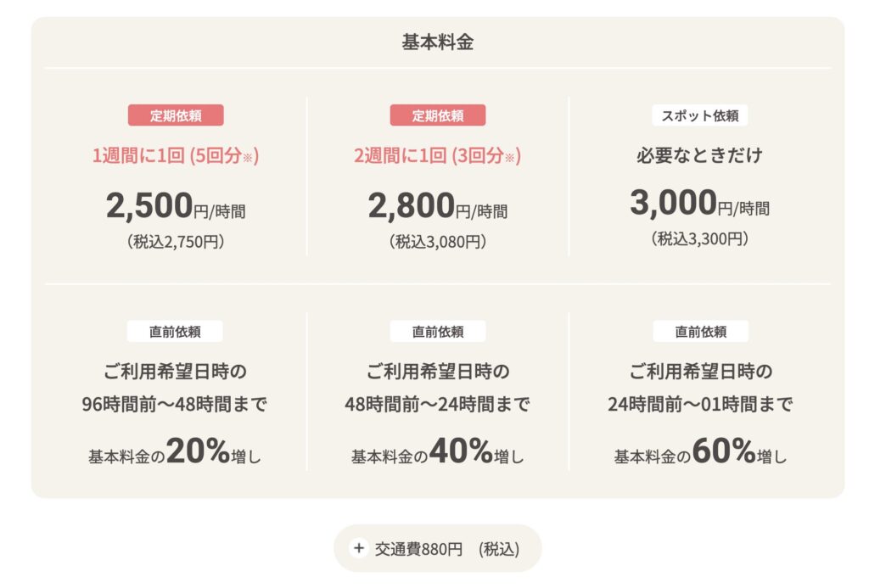
Task: Click the 直前依頼 badge above 96時間前〜48時間まで
Action: click(176, 332)
